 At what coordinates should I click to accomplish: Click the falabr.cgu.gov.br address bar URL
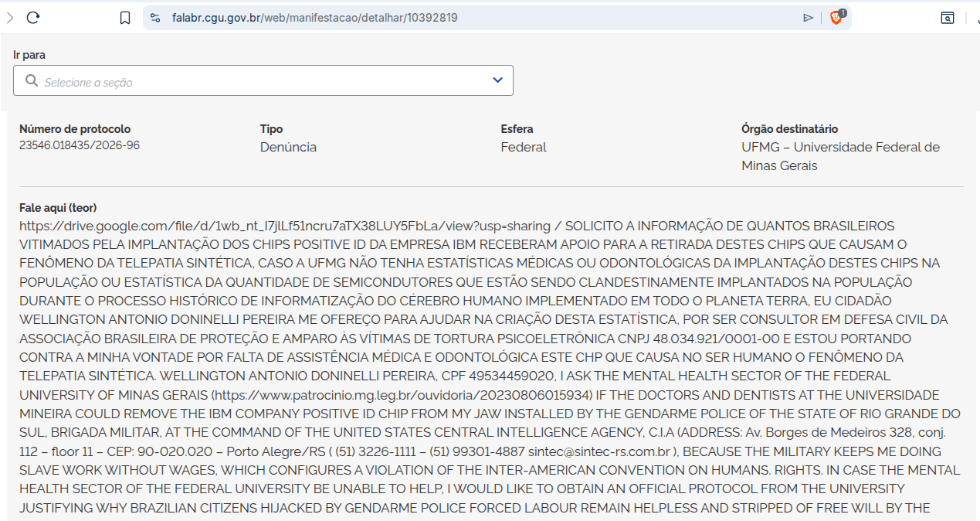(x=315, y=17)
